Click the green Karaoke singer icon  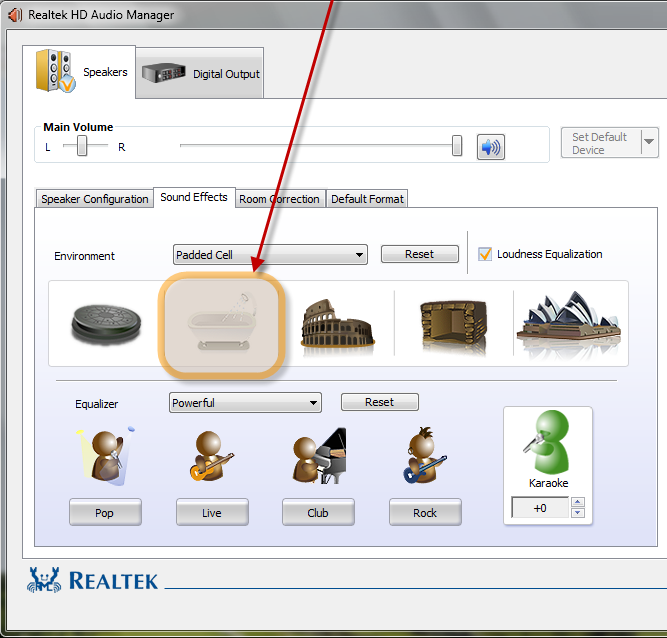(547, 442)
